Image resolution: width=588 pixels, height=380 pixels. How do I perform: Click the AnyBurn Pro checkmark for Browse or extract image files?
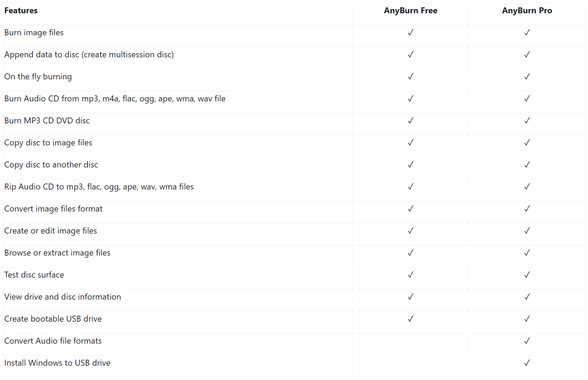pyautogui.click(x=527, y=253)
